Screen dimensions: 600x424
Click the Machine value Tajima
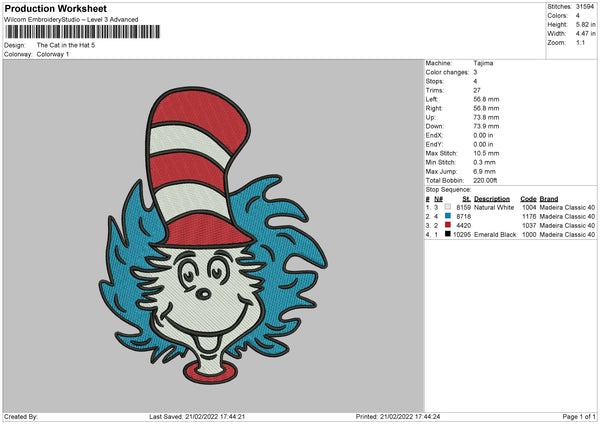pyautogui.click(x=483, y=63)
